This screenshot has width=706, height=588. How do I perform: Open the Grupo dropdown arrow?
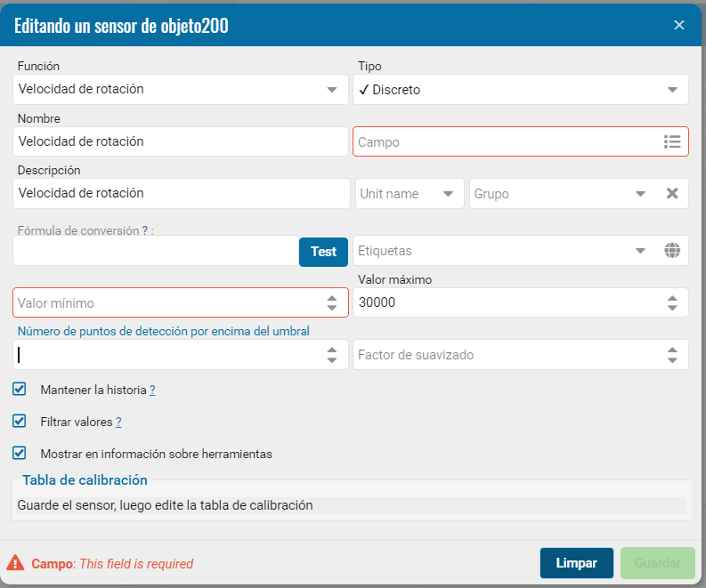640,194
